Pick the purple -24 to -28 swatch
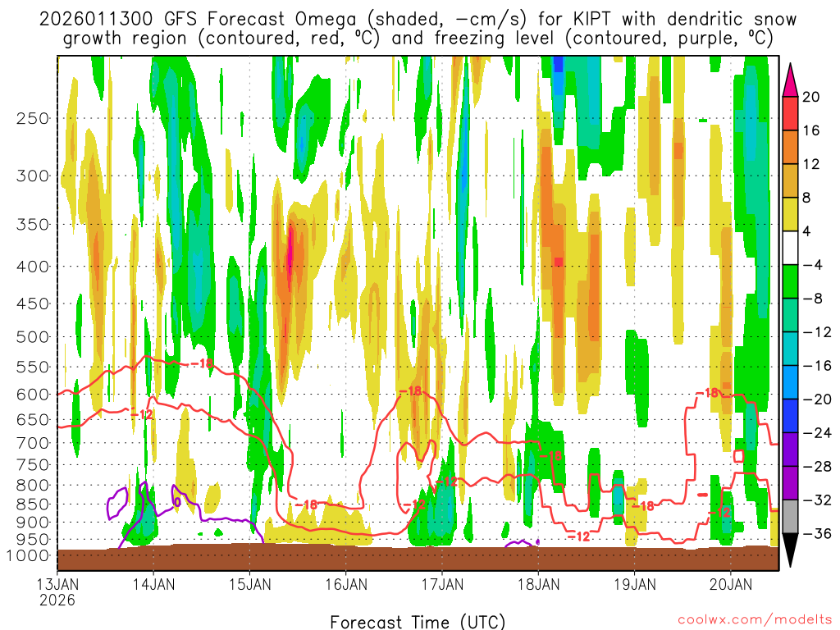The width and height of the screenshot is (840, 630). tap(790, 450)
